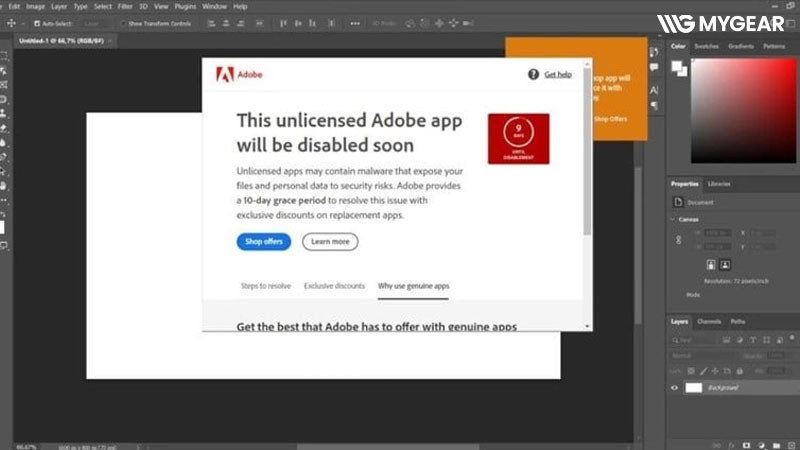Screen dimensions: 800x450
Task: Select portrait canvas orientation
Action: (x=711, y=264)
